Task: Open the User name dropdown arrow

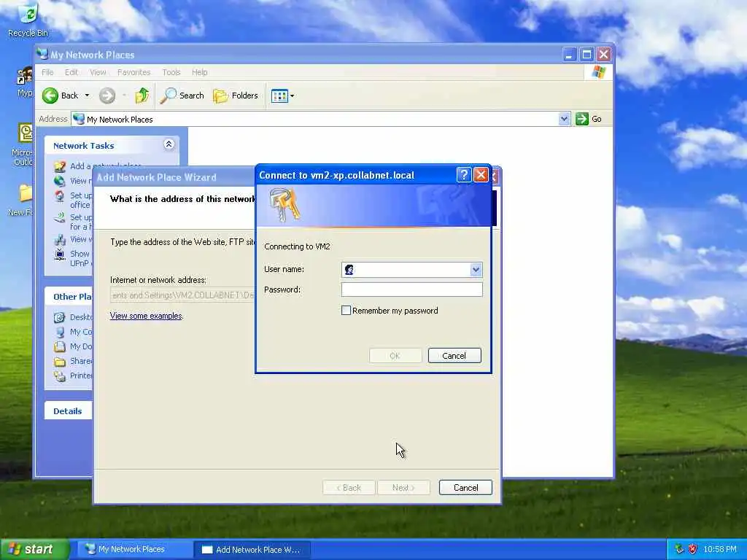Action: 476,270
